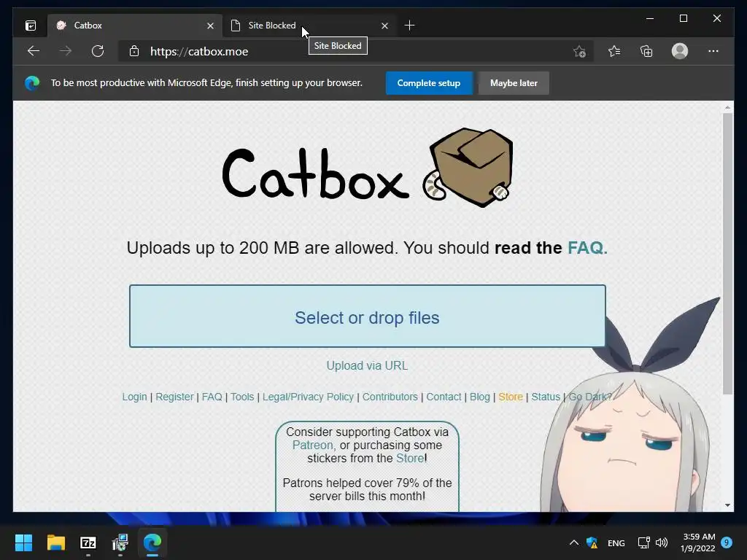Switch to the Catbox tab
Viewport: 747px width, 560px height.
tap(135, 26)
